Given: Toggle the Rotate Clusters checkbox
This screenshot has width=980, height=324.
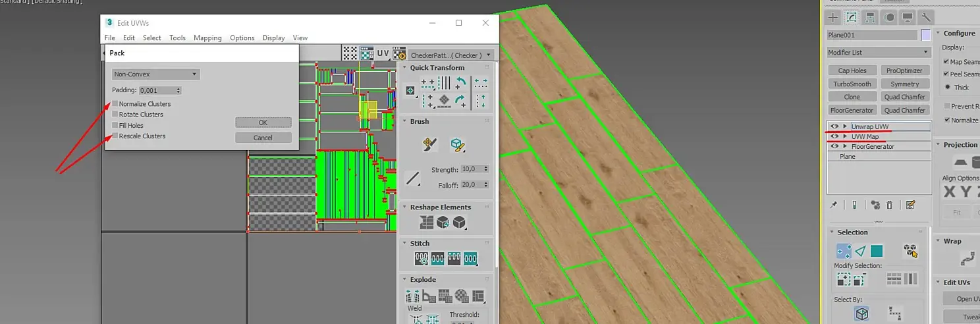Looking at the screenshot, I should [x=115, y=115].
